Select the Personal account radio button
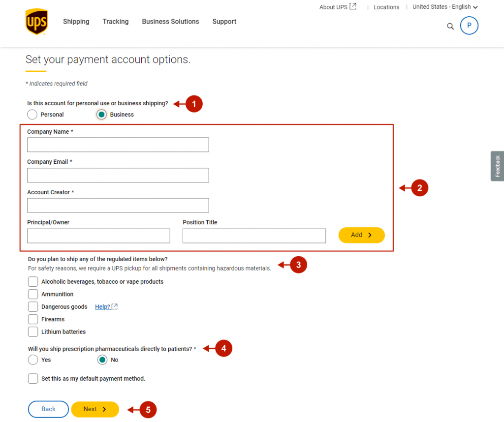This screenshot has height=422, width=504. [32, 114]
